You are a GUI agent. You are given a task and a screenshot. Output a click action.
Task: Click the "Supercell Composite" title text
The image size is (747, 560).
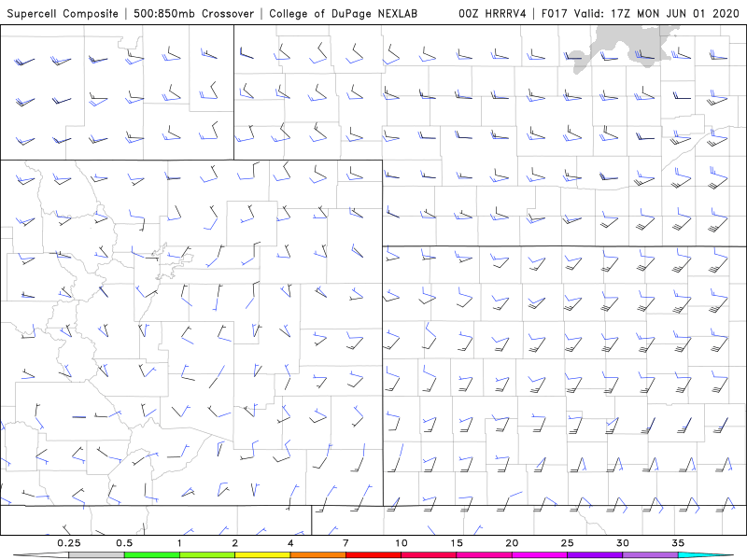coord(63,14)
